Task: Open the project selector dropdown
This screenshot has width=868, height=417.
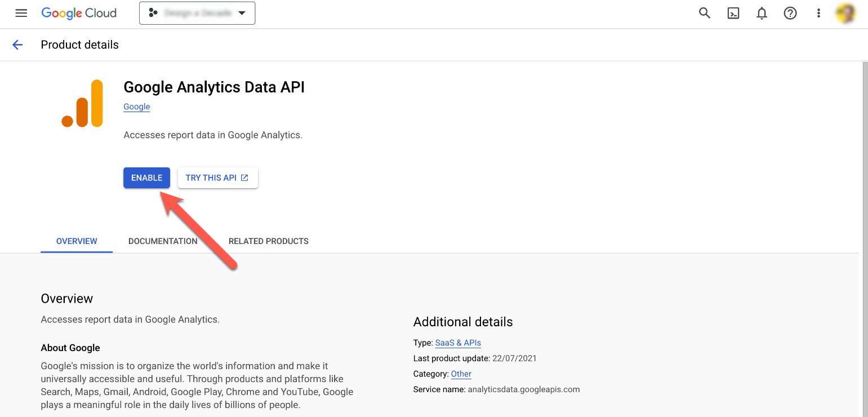Action: (x=197, y=13)
